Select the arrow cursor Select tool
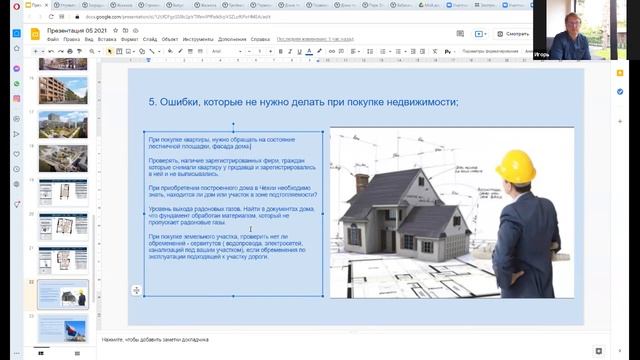 109,51
